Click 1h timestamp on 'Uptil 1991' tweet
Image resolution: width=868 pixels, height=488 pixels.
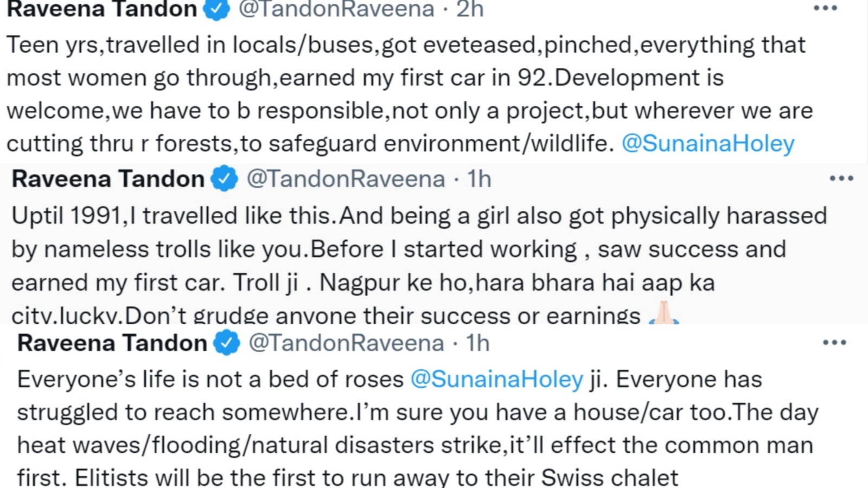[480, 179]
